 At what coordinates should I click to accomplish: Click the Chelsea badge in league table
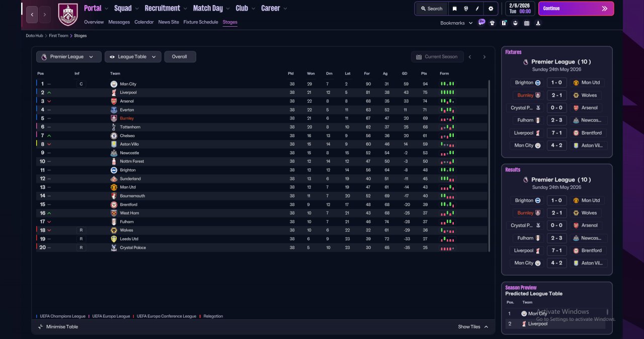pos(114,135)
